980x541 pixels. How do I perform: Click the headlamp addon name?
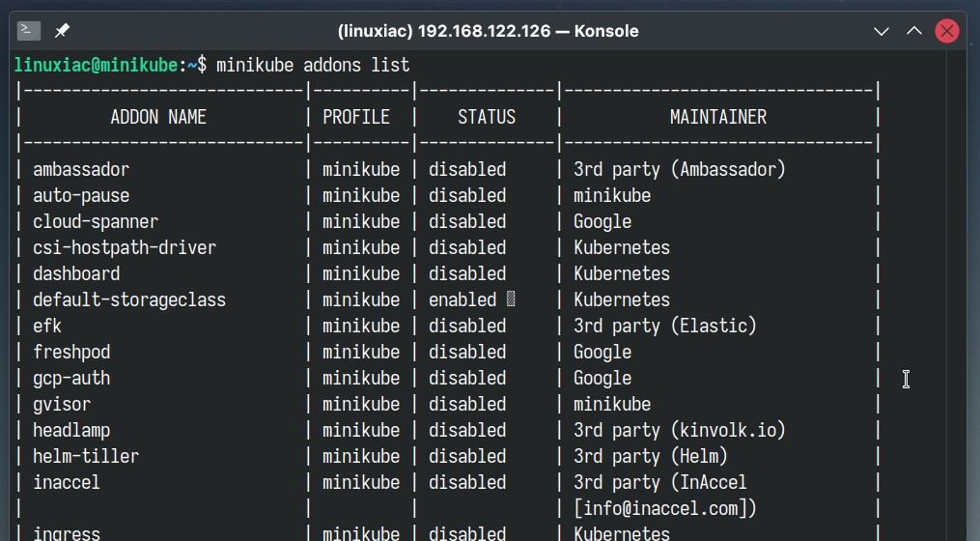[71, 430]
